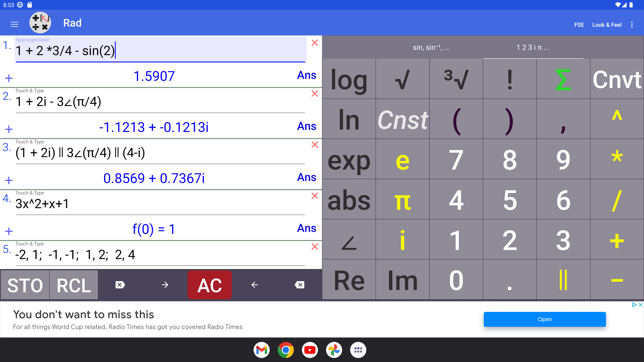
Task: Tap the STO store button
Action: pyautogui.click(x=25, y=285)
